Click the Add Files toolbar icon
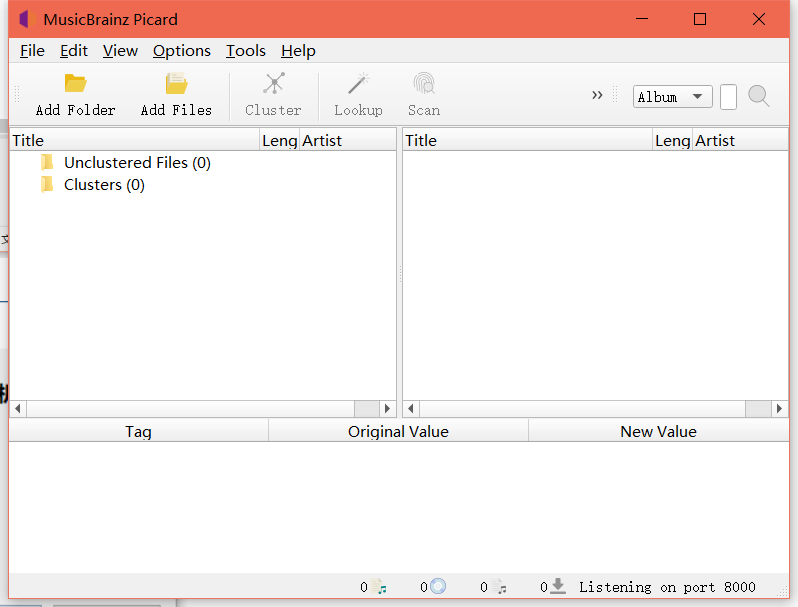Screen dimensions: 798x607 pos(176,83)
